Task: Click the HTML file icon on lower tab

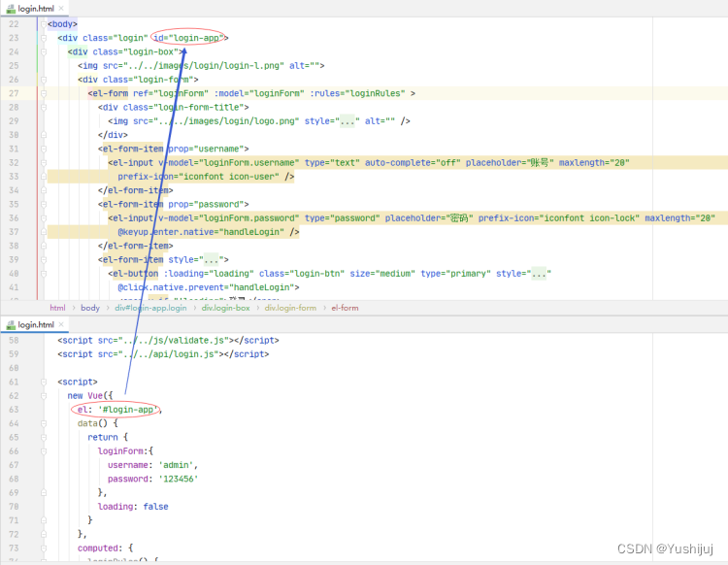Action: [x=11, y=324]
